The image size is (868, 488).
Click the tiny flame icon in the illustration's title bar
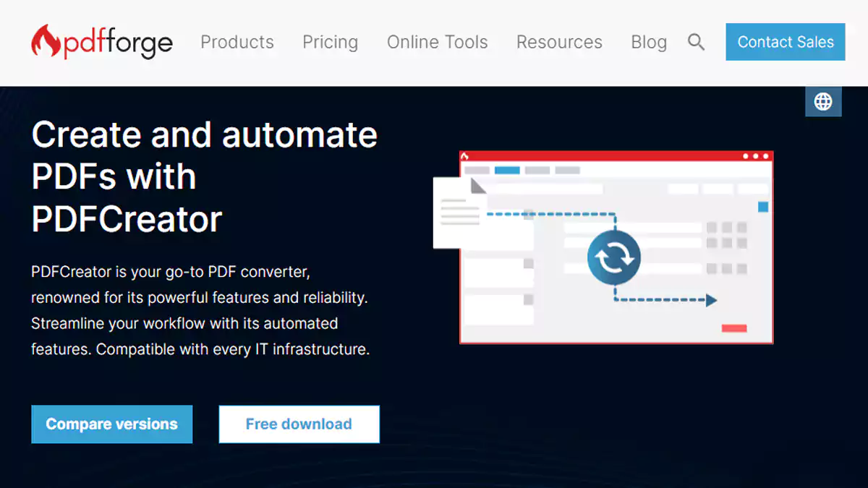click(x=465, y=156)
